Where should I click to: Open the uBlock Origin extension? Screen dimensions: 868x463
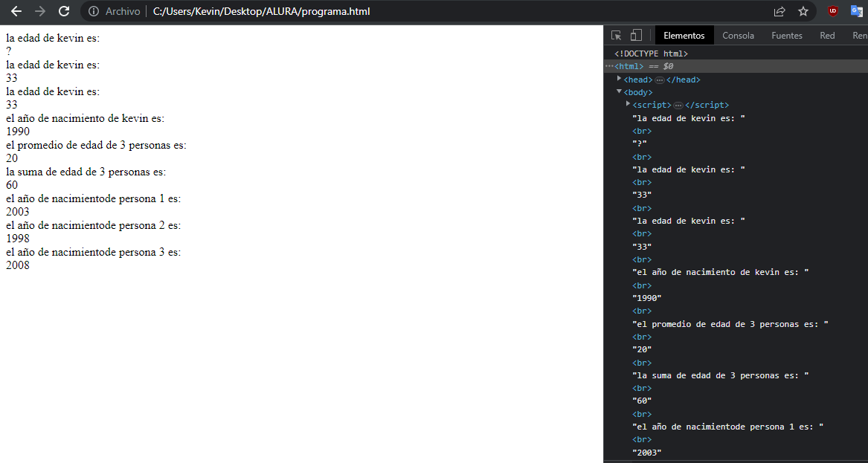[832, 11]
